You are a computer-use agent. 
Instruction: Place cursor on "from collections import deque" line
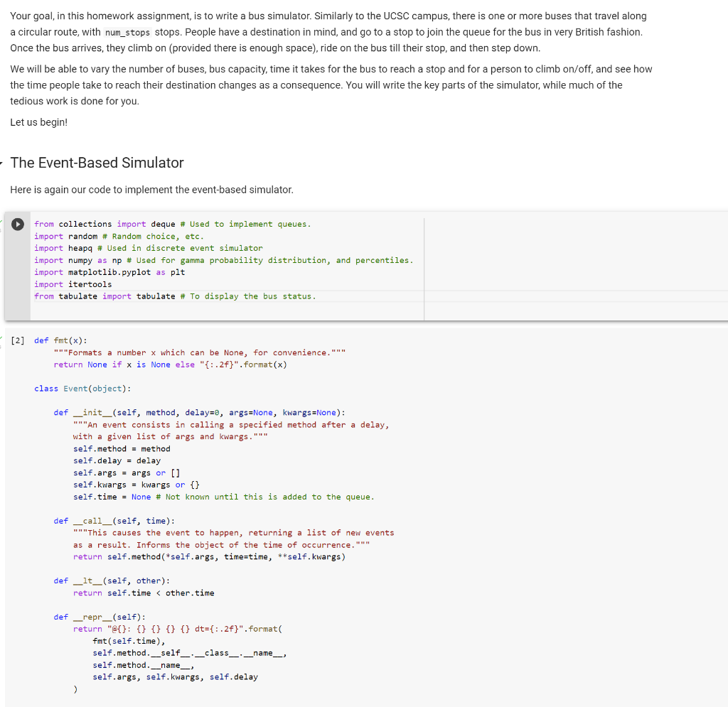tap(172, 224)
